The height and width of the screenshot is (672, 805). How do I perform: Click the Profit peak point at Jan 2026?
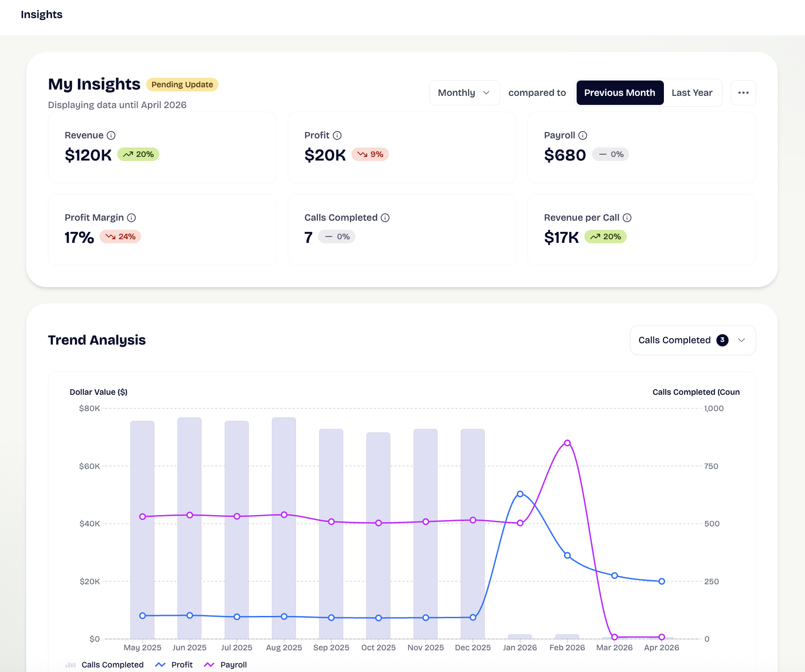pos(520,494)
